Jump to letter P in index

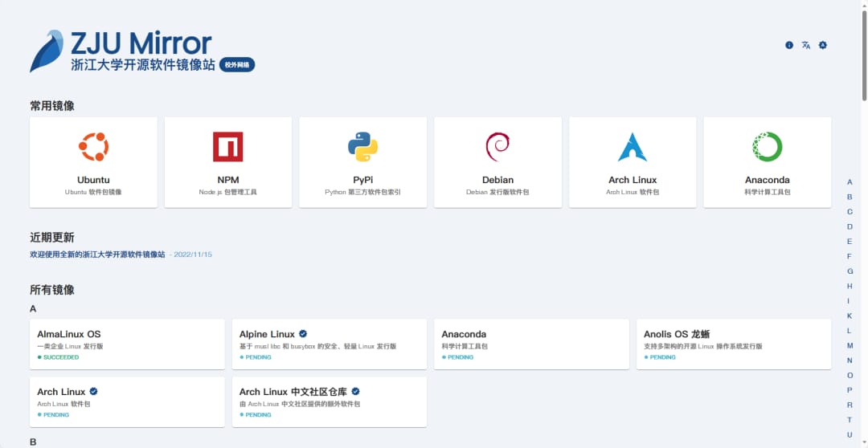point(850,390)
